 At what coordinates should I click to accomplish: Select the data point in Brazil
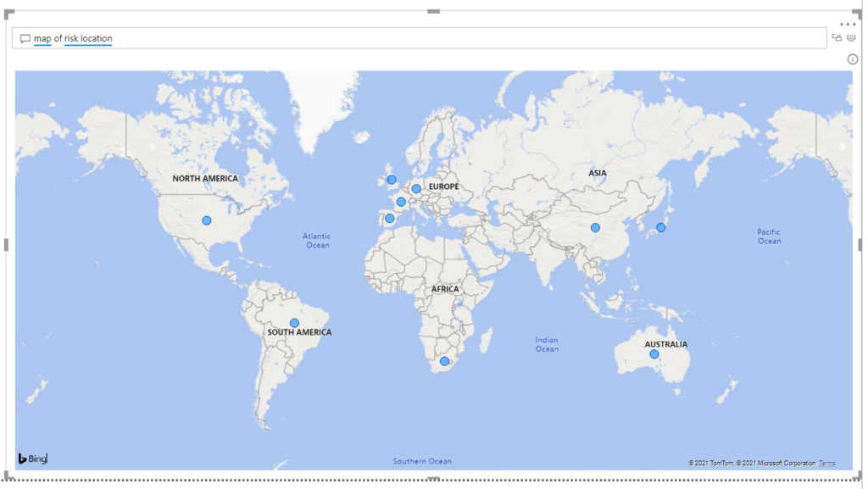tap(294, 323)
